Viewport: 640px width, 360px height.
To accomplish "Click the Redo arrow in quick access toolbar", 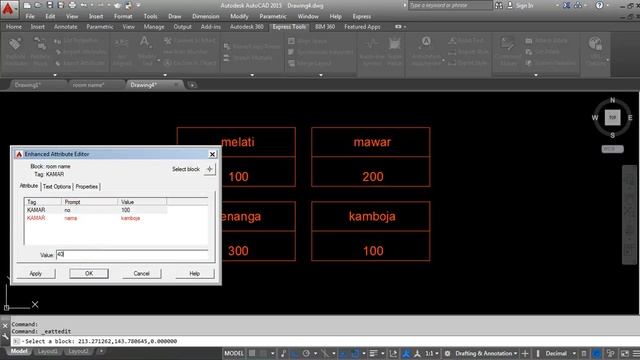I will [100, 5].
